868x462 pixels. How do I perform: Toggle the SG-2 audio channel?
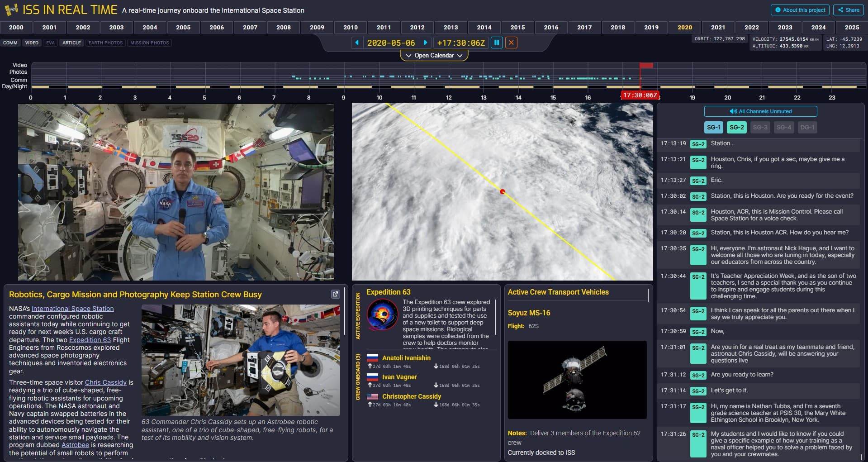click(x=736, y=128)
